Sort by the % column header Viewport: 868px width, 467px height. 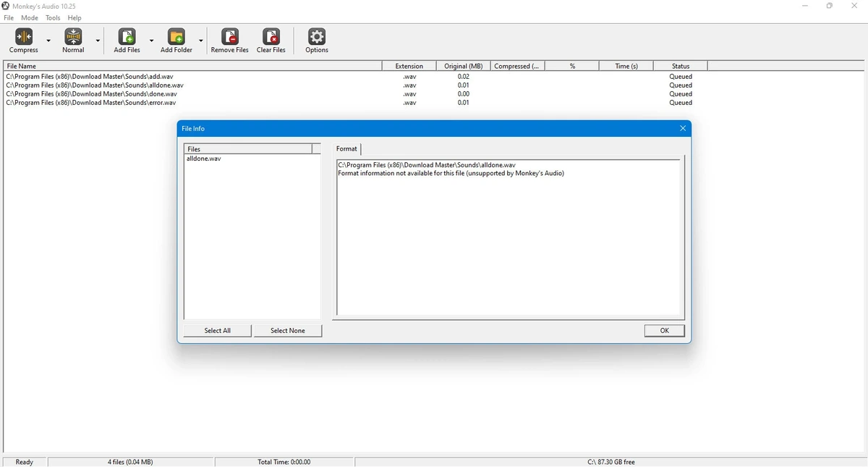click(x=572, y=66)
